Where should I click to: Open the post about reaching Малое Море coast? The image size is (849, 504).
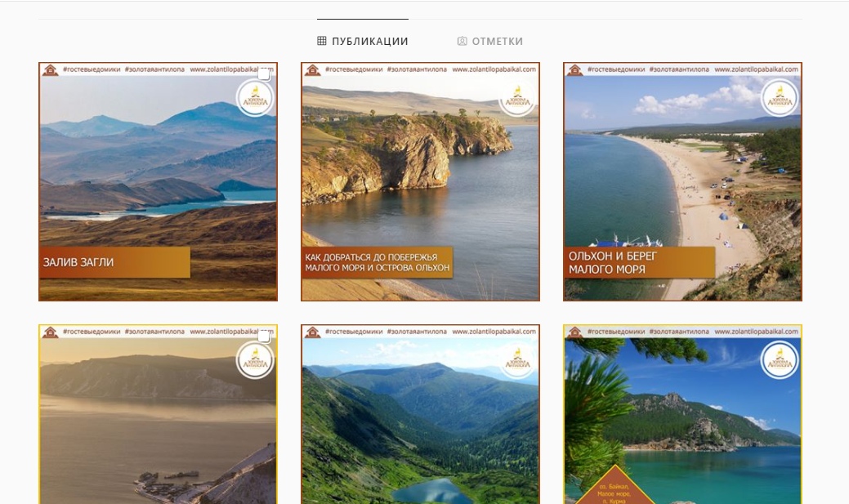[x=420, y=181]
